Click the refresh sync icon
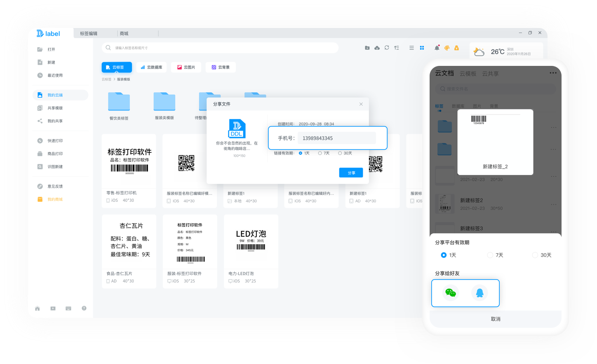 tap(387, 48)
